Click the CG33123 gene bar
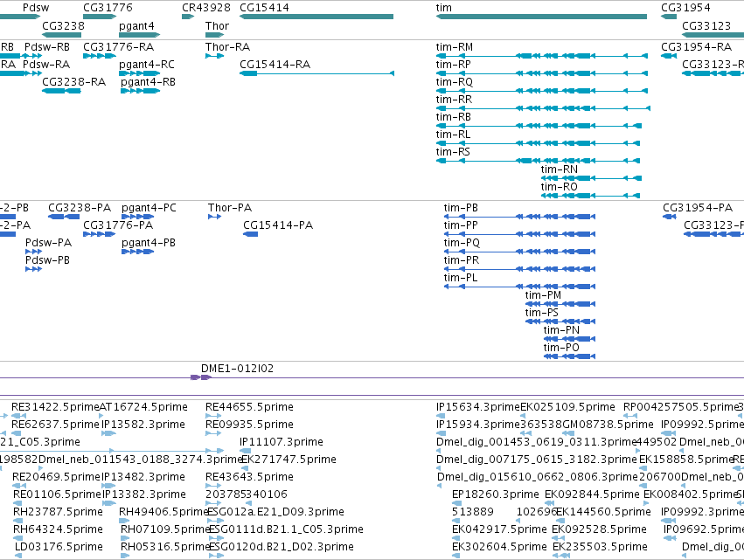Screen dimensions: 744x560 (713, 35)
